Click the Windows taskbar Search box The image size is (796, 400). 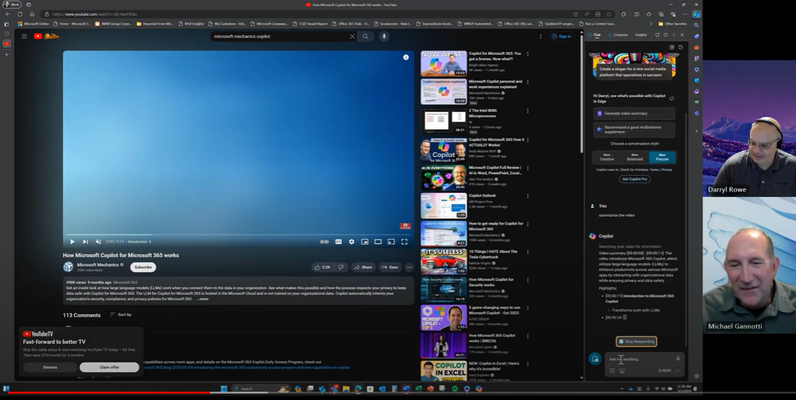tap(260, 389)
